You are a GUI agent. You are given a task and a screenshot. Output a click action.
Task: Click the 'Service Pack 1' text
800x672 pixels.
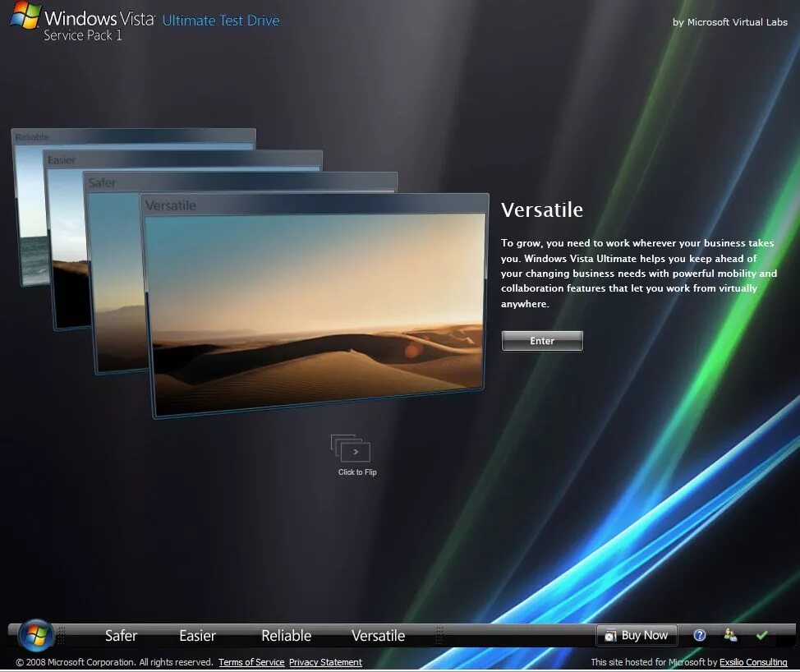(x=83, y=35)
